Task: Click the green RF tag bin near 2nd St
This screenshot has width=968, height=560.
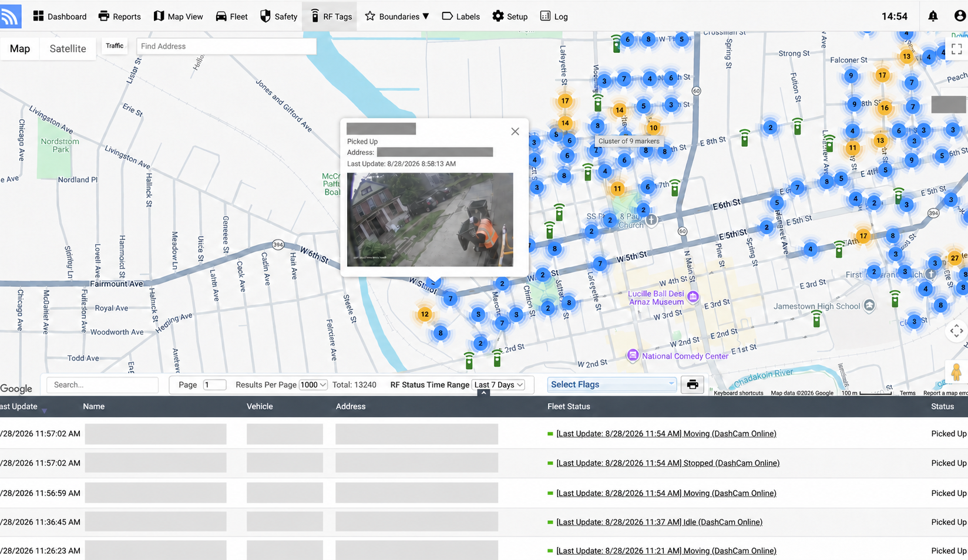Action: coord(497,358)
